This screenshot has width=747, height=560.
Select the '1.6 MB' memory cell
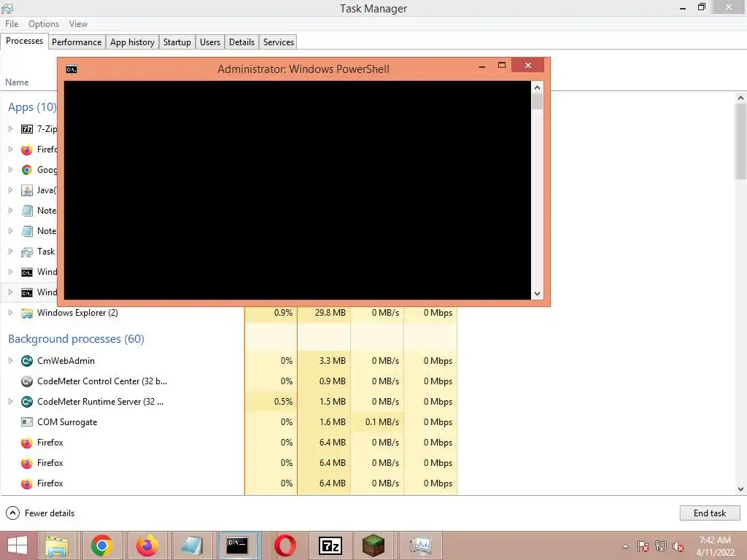325,422
